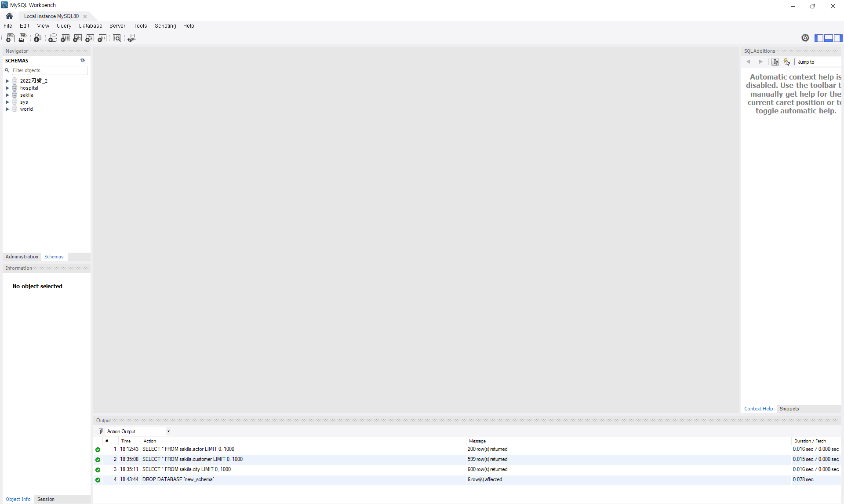Reconnect to DBMS icon
This screenshot has width=844, height=504.
pos(131,38)
